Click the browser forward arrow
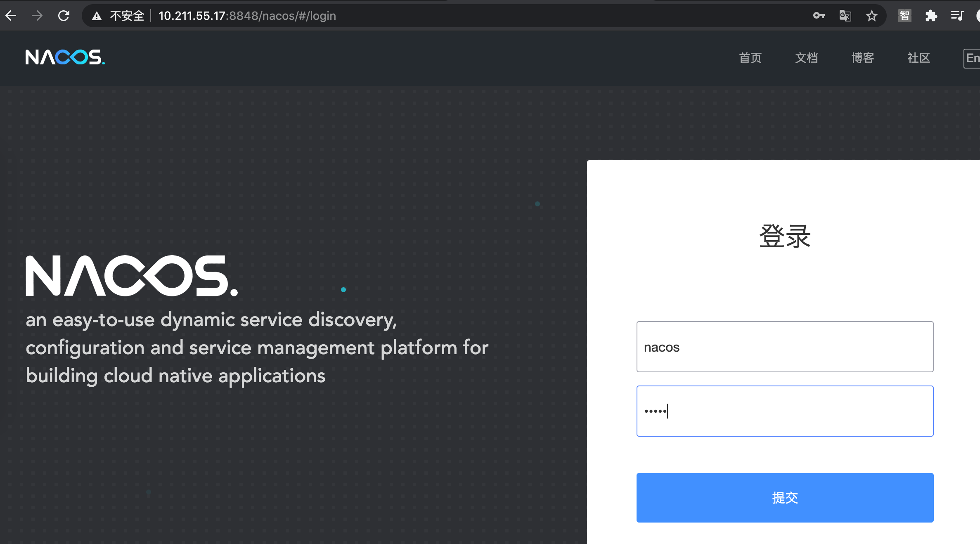Screen dimensions: 980x544 pos(37,16)
